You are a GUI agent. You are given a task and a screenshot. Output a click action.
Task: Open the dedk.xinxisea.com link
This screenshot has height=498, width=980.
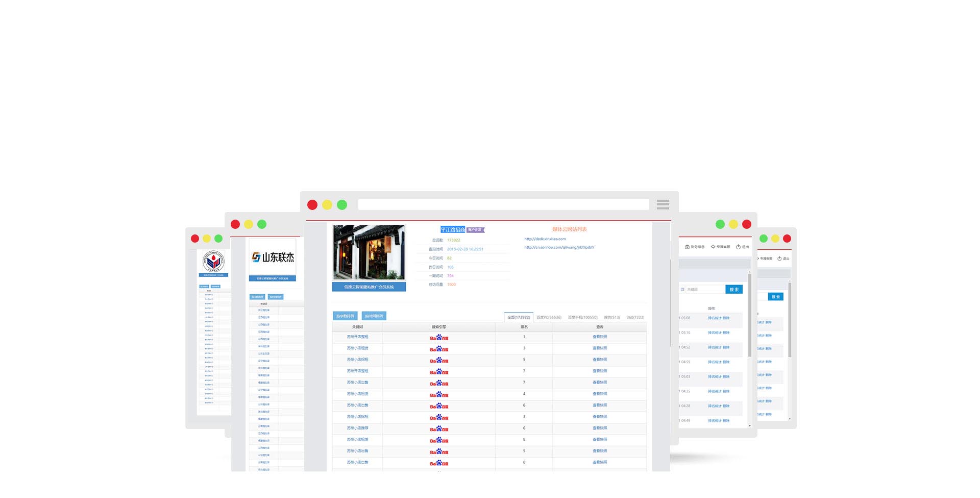coord(545,239)
